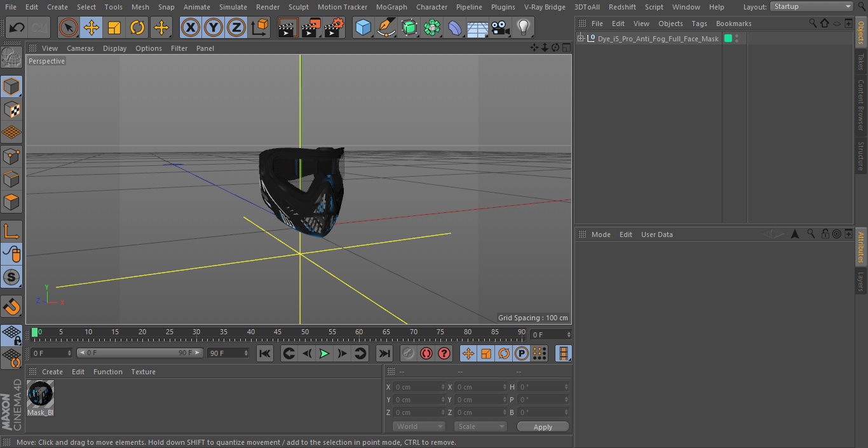Image resolution: width=868 pixels, height=448 pixels.
Task: Switch to the Takes side tab
Action: [x=861, y=62]
